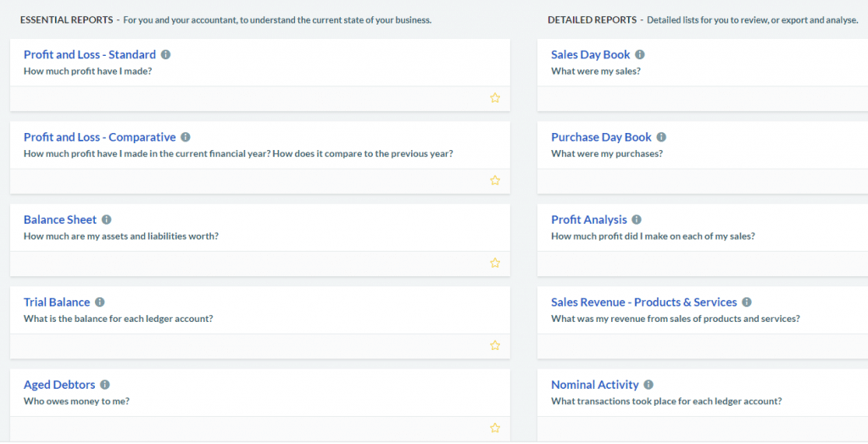Open the Profit Analysis report
This screenshot has width=868, height=444.
[589, 219]
